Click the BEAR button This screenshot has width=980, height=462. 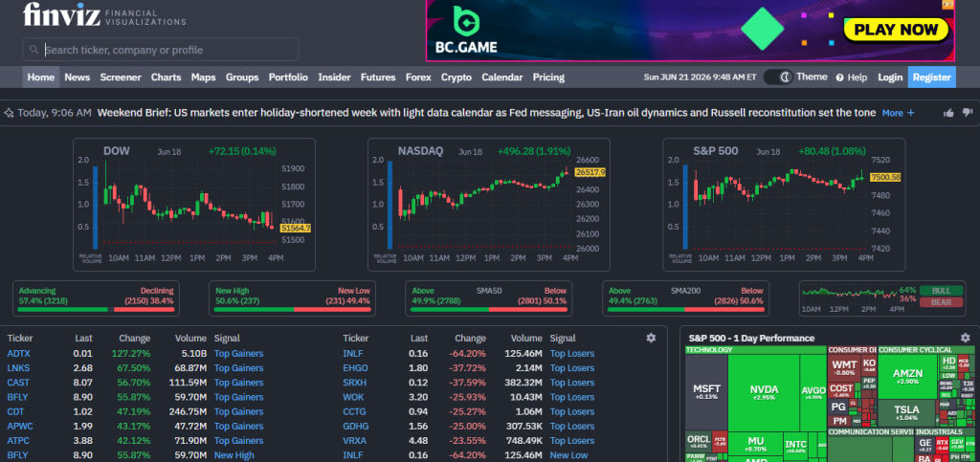(941, 302)
